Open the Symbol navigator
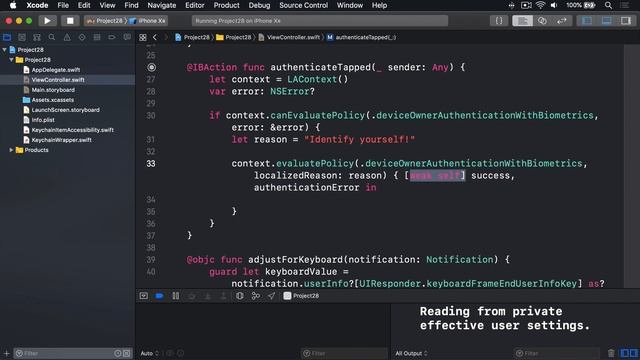640x360 pixels. coord(37,37)
